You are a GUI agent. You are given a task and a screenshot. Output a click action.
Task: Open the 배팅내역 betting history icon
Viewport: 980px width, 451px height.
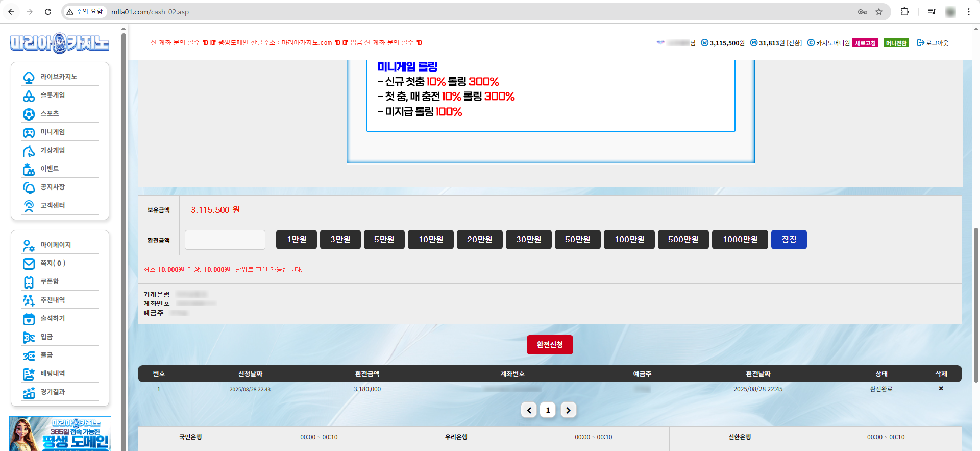(29, 374)
